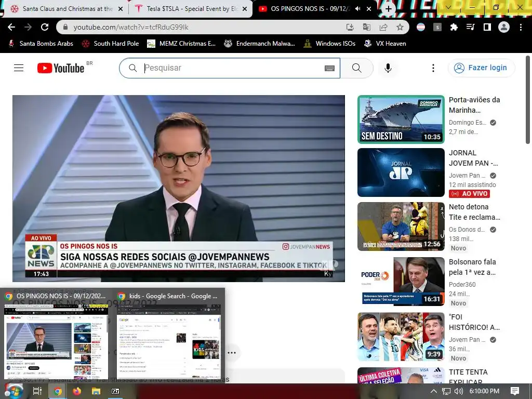Open the translate page icon
Viewport: 532px width, 399px height.
point(366,27)
